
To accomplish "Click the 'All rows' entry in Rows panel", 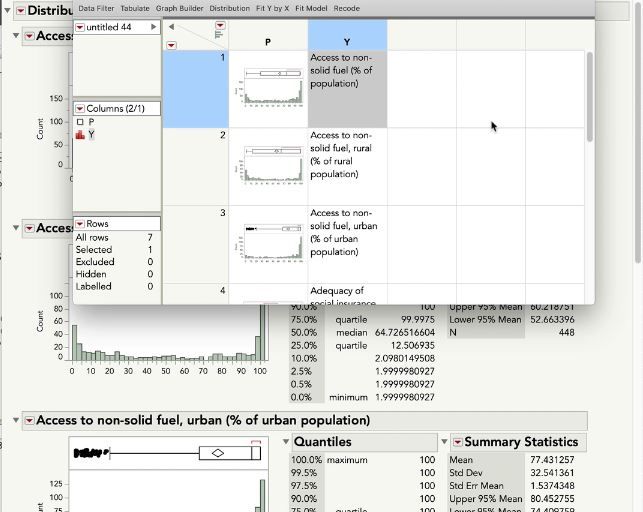I will 114,237.
